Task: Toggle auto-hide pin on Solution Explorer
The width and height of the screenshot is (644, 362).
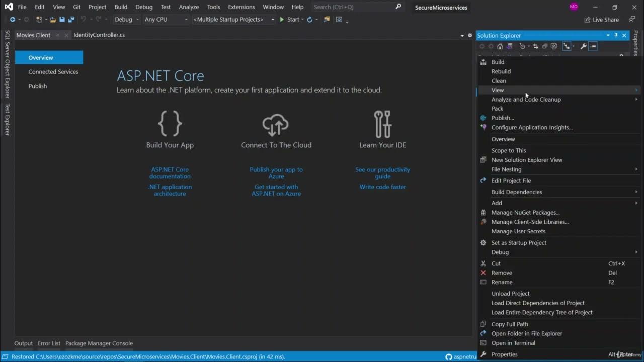Action: pos(616,35)
